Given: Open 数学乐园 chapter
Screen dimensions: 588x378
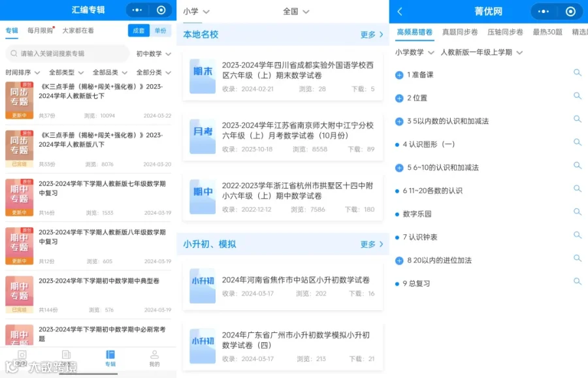Looking at the screenshot, I should click(417, 214).
